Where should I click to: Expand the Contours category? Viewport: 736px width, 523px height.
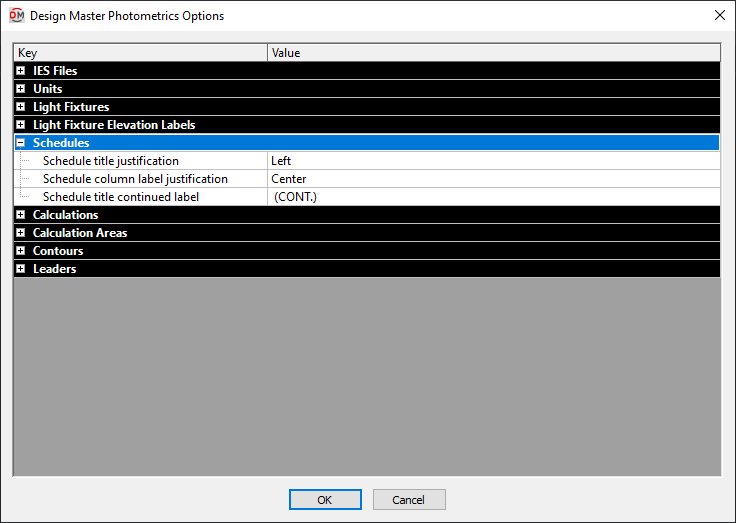tap(21, 251)
